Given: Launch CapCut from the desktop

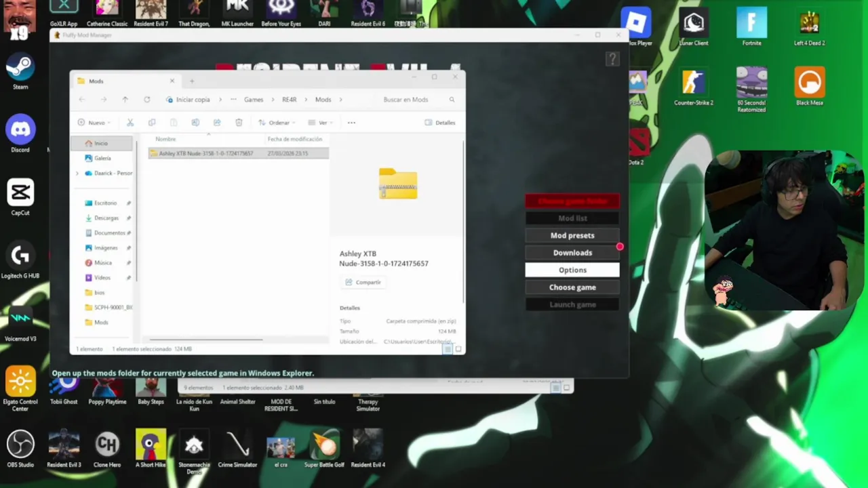Looking at the screenshot, I should 20,197.
